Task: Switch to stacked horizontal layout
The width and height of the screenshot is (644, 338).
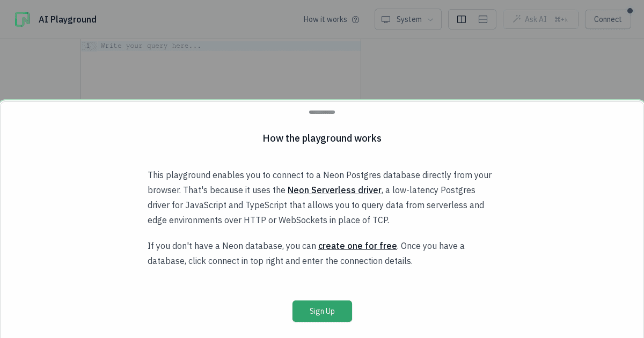Action: point(483,19)
